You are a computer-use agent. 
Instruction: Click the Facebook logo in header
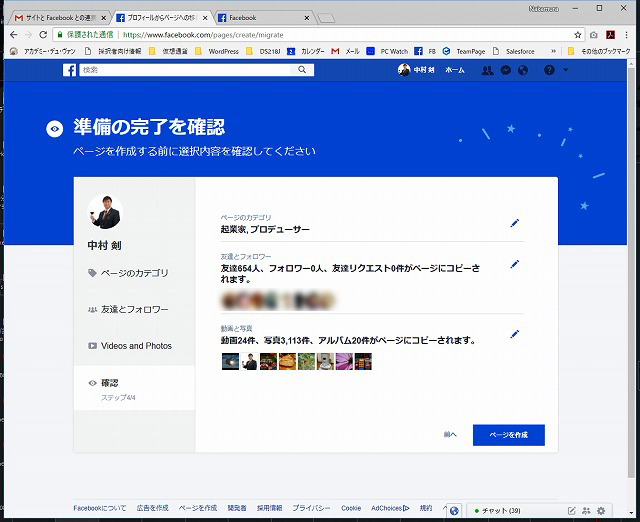pyautogui.click(x=70, y=70)
